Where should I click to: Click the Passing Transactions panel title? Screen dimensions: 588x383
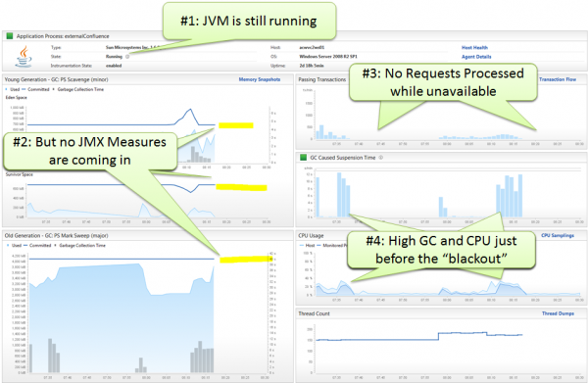pos(322,79)
